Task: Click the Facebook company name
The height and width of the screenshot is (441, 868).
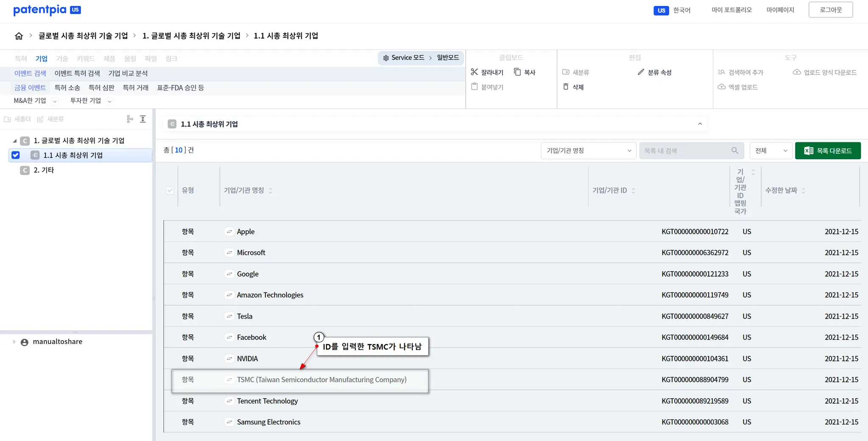Action: tap(252, 337)
